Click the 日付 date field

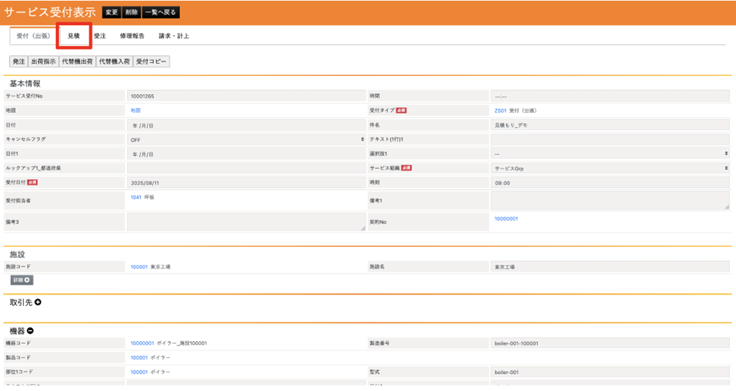click(x=246, y=125)
